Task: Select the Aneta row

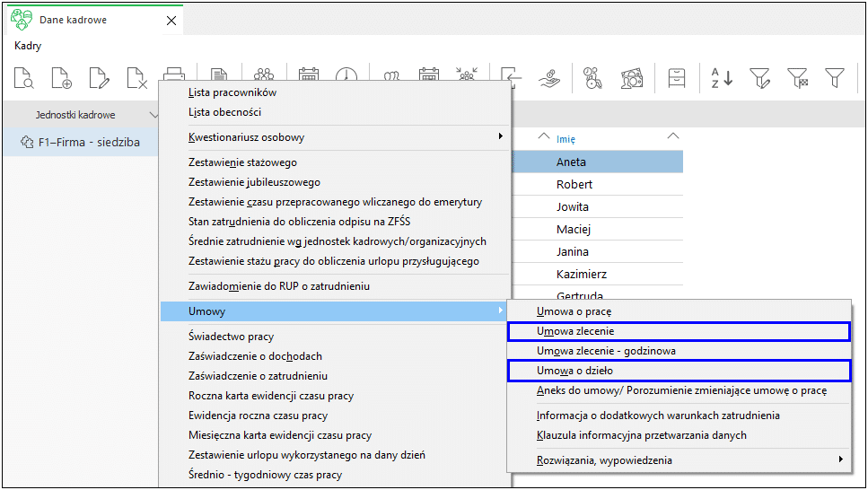Action: point(597,162)
